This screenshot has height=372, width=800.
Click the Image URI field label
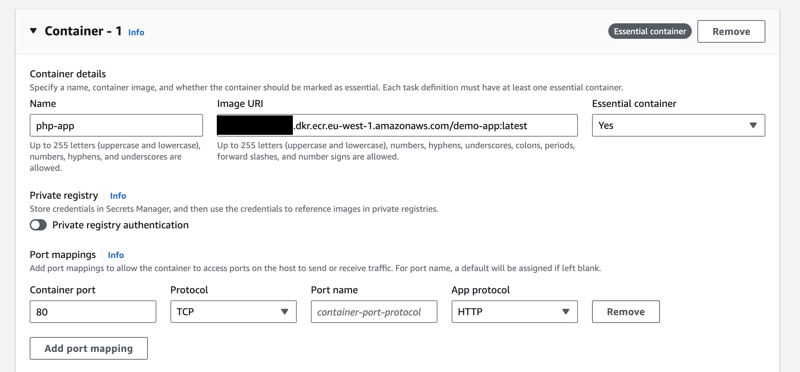(x=240, y=104)
